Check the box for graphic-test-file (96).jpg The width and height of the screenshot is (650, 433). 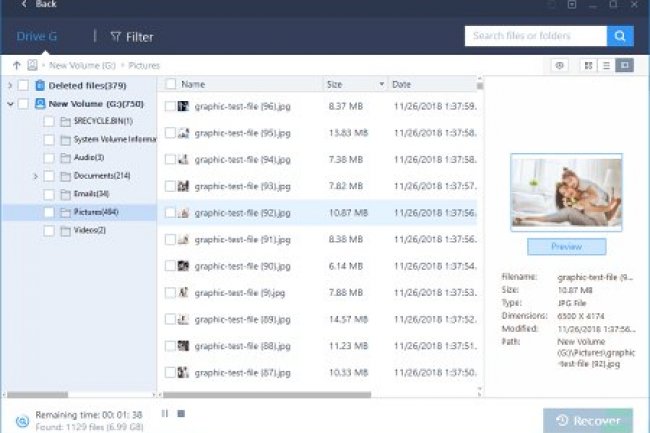click(170, 106)
